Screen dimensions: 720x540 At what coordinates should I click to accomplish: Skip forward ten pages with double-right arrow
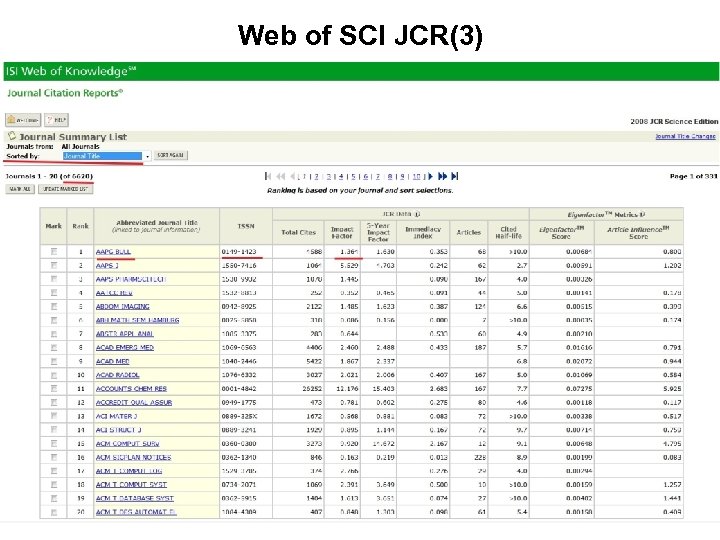(442, 176)
